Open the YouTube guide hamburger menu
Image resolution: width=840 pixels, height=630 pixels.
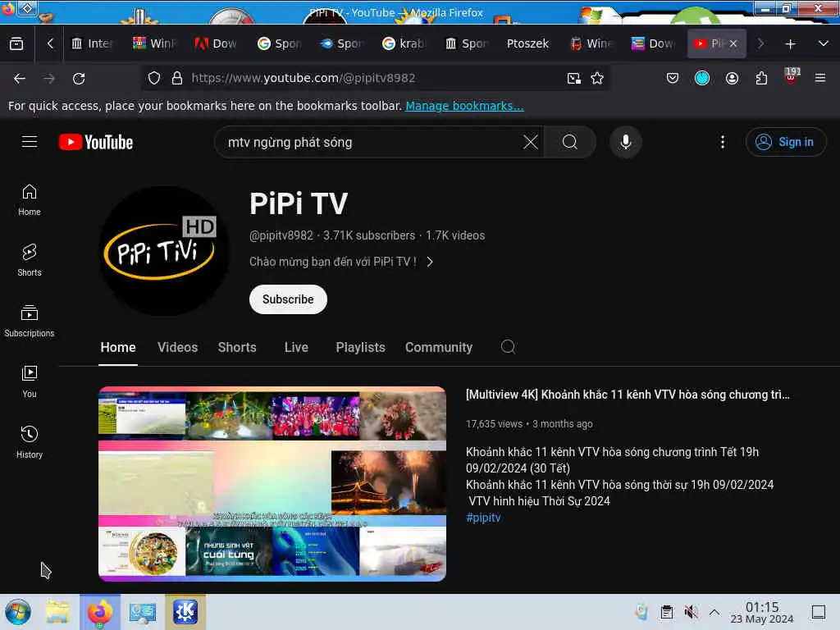point(30,141)
